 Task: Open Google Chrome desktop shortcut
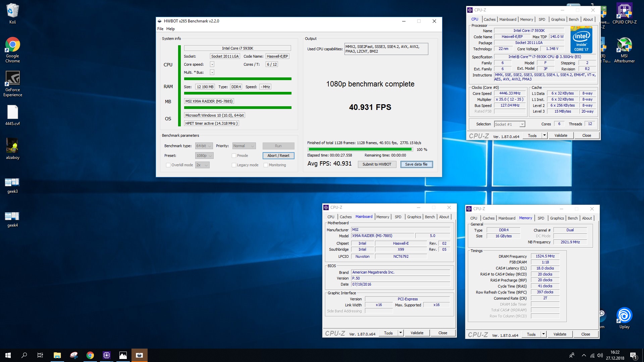coord(12,50)
